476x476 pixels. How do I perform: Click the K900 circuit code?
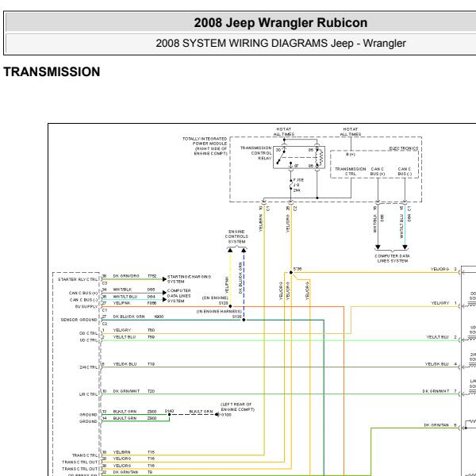click(159, 317)
